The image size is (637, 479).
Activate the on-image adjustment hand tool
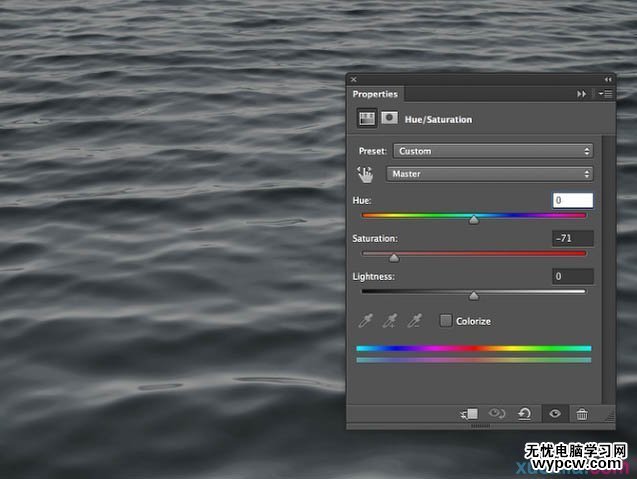365,174
